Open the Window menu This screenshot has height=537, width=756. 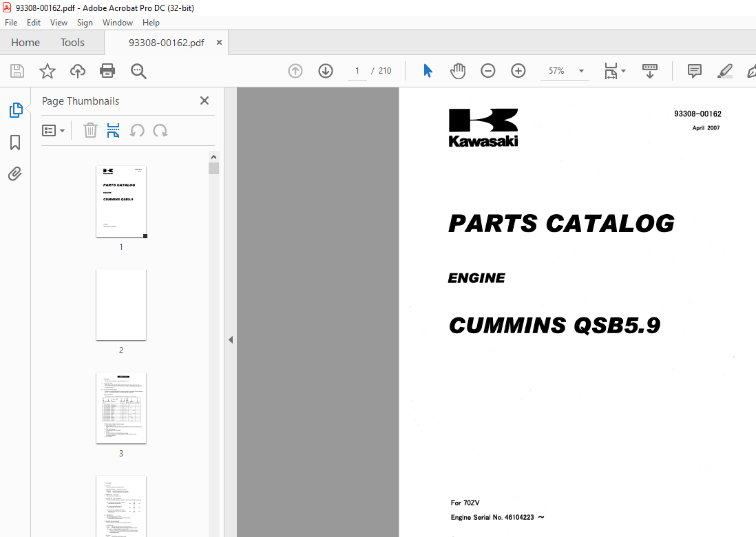118,23
